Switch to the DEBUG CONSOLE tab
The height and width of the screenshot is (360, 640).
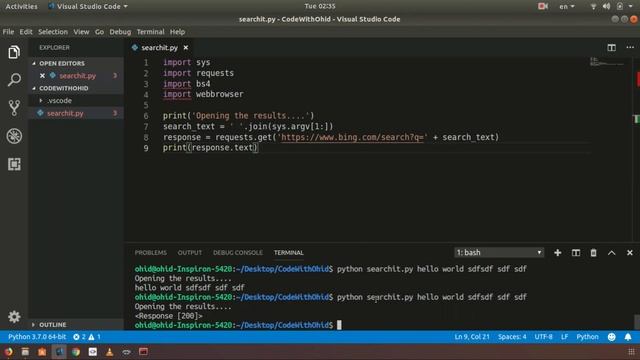click(238, 253)
